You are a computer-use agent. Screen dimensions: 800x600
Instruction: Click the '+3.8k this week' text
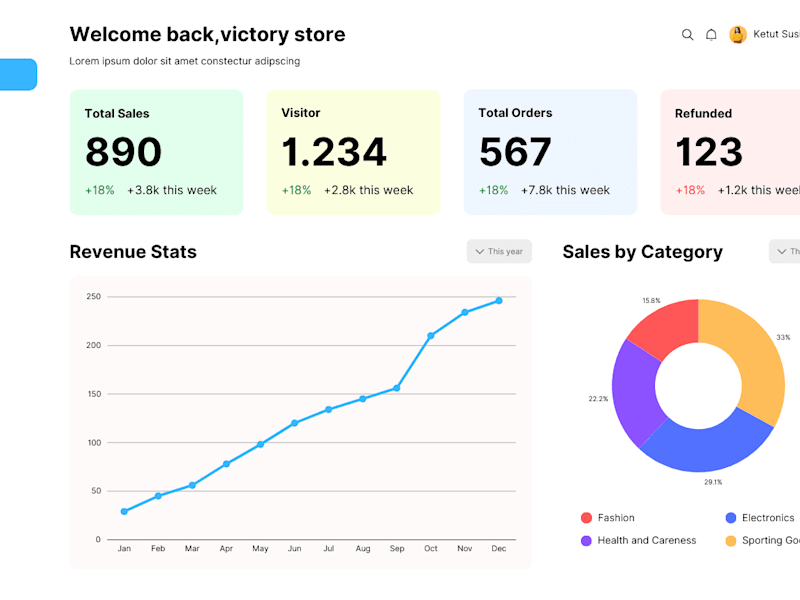tap(172, 190)
